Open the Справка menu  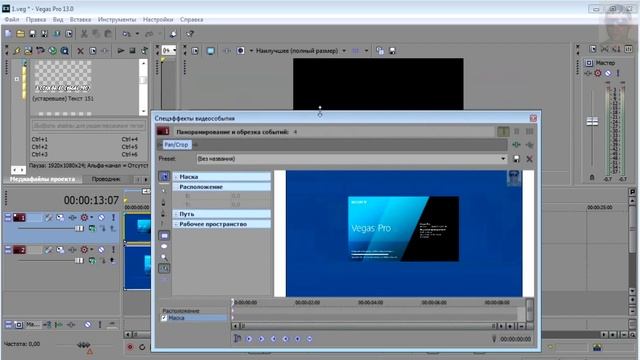click(191, 20)
